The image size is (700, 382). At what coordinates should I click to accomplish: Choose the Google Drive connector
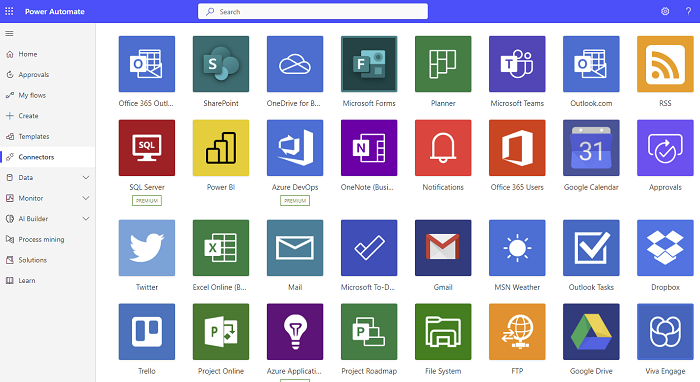pos(591,332)
